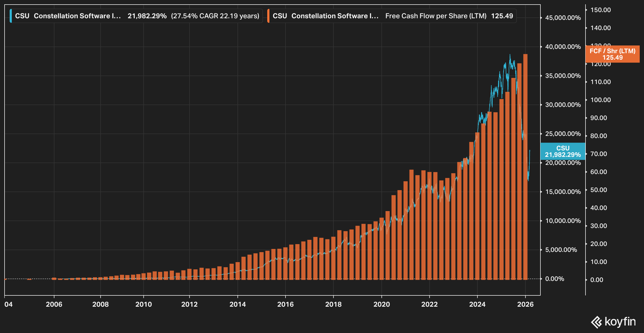Click the 21,982.29% return in the legend
The image size is (644, 333).
147,16
